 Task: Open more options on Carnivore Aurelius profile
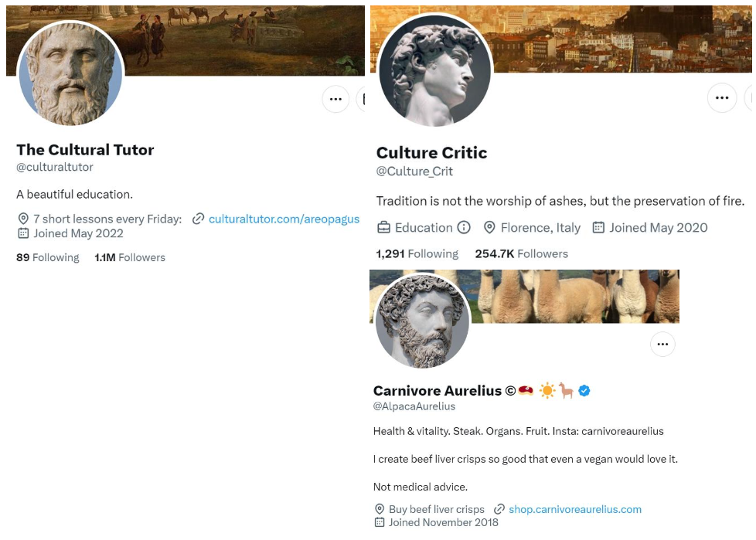(662, 344)
